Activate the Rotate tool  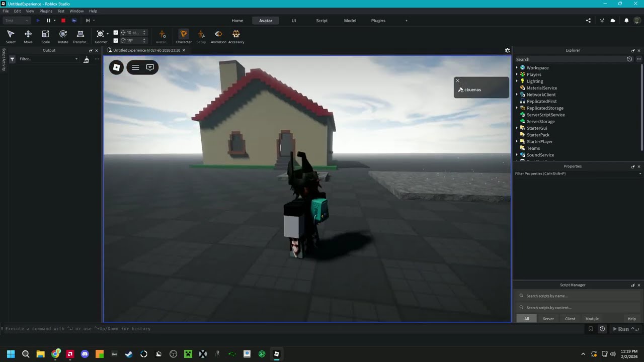(63, 37)
